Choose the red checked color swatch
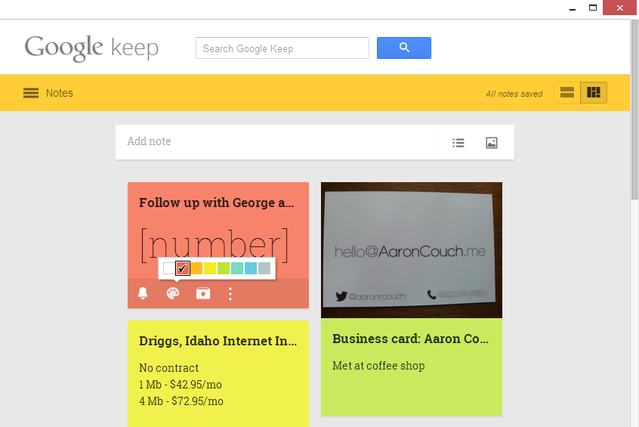This screenshot has height=427, width=639. [183, 268]
